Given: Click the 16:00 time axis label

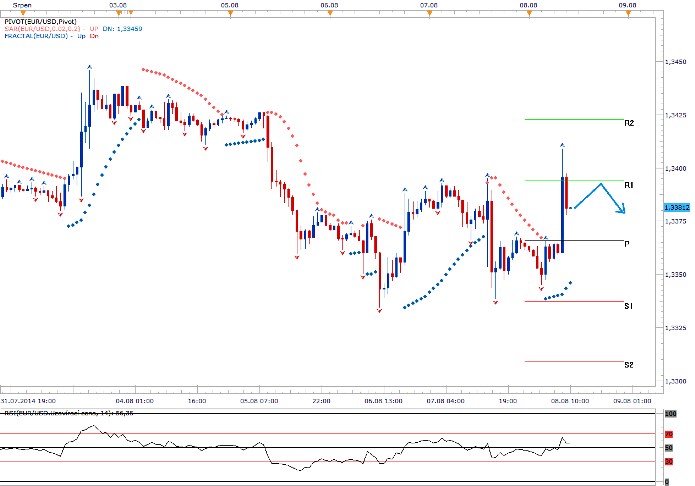Looking at the screenshot, I should 197,401.
